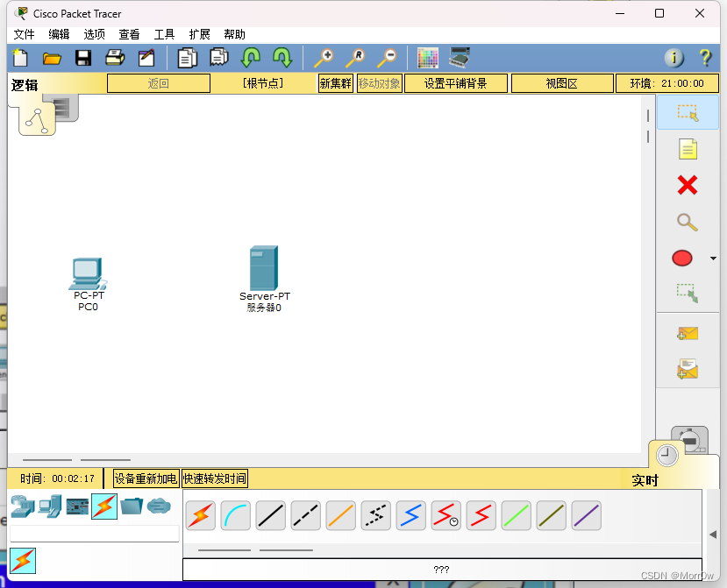Click the New file icon
Screen dimensions: 727x588
[x=20, y=58]
